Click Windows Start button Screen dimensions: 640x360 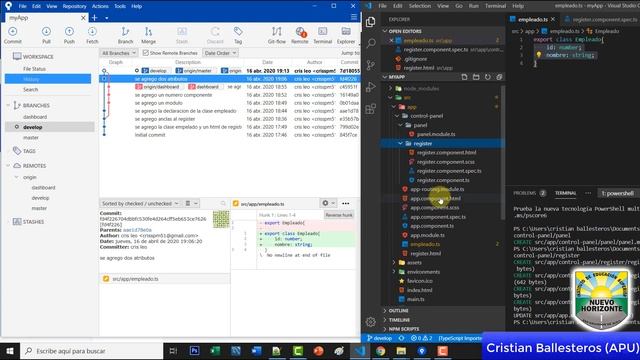(x=10, y=351)
